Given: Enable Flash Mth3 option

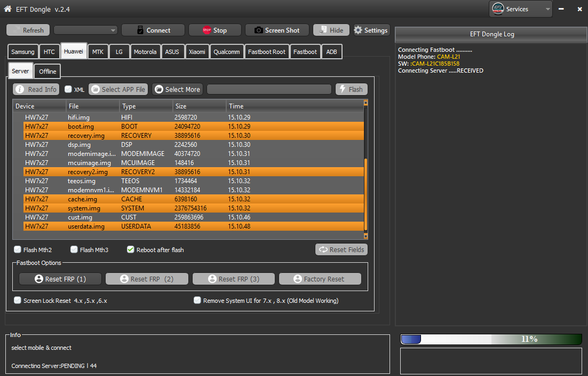Looking at the screenshot, I should tap(74, 249).
